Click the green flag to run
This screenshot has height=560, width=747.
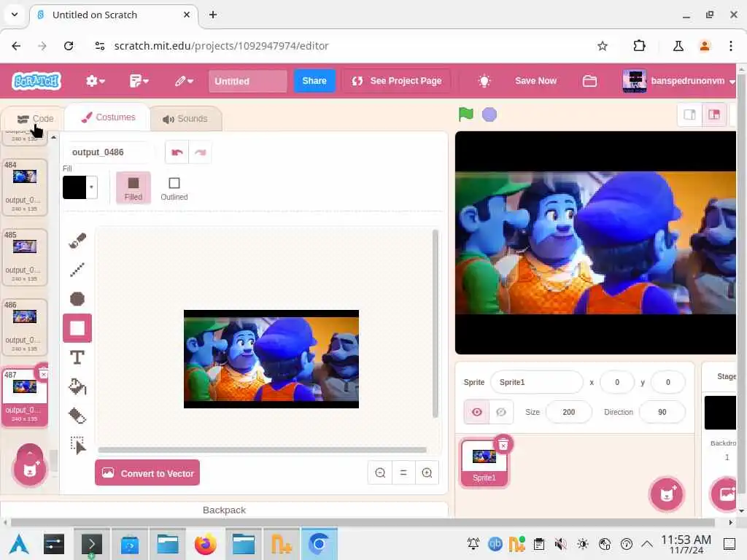(465, 114)
